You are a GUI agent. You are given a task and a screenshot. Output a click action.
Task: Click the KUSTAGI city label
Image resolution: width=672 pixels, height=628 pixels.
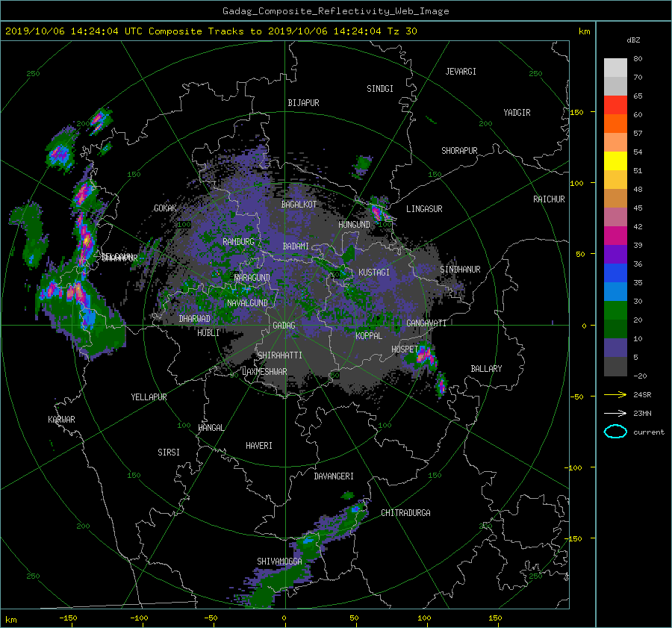point(374,273)
